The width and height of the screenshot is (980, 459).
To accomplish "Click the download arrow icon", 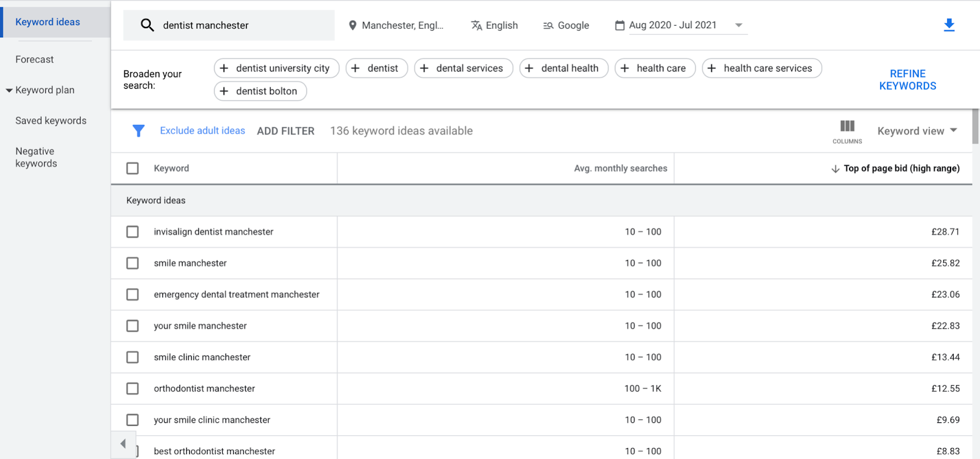I will click(949, 25).
